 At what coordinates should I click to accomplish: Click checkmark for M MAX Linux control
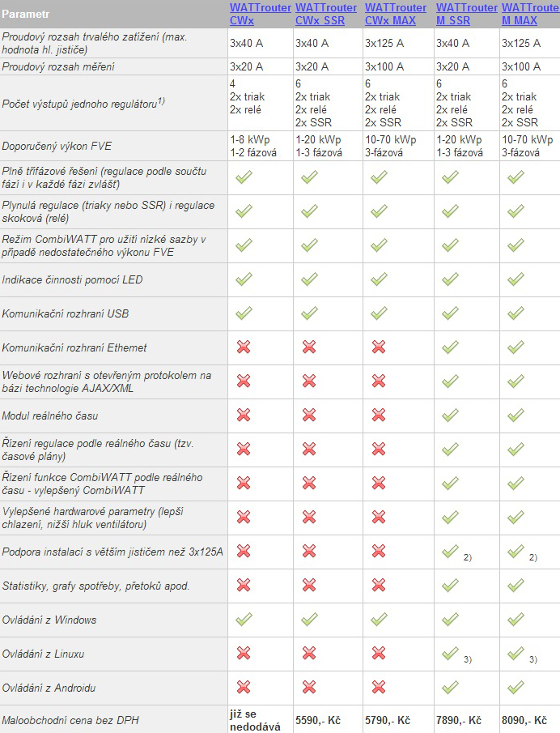pos(515,653)
